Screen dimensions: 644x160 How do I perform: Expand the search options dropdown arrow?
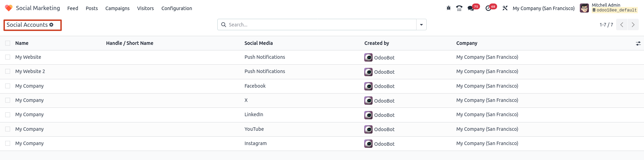[421, 25]
